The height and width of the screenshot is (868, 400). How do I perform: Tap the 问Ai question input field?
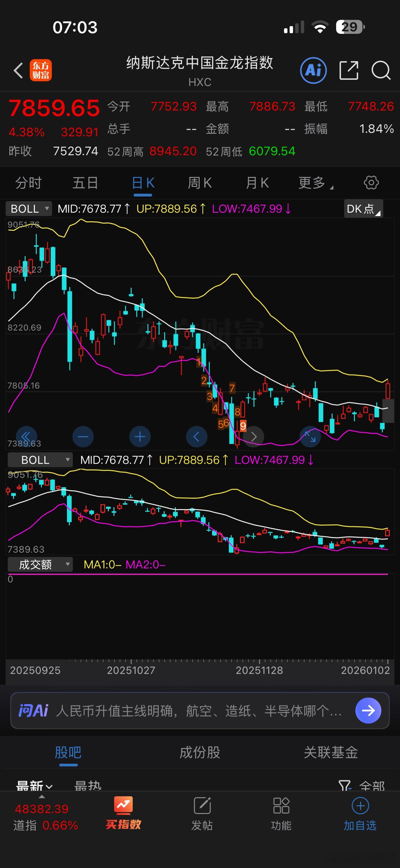click(x=200, y=711)
